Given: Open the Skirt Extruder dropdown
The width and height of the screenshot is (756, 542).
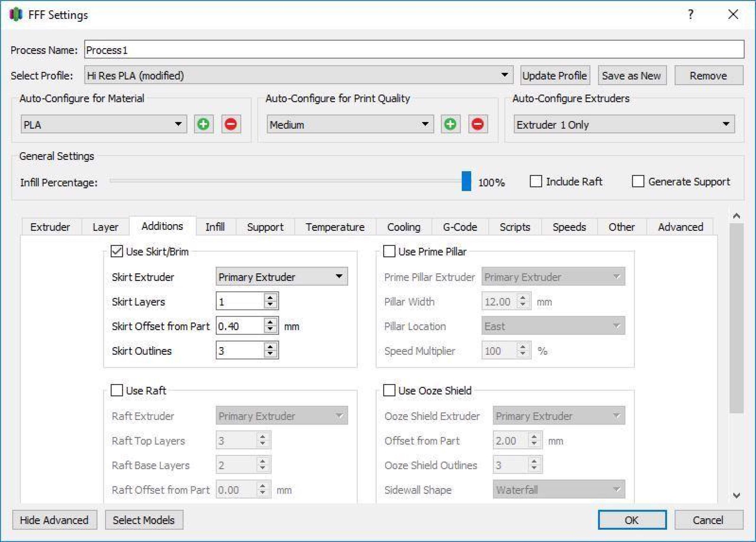Looking at the screenshot, I should [282, 277].
